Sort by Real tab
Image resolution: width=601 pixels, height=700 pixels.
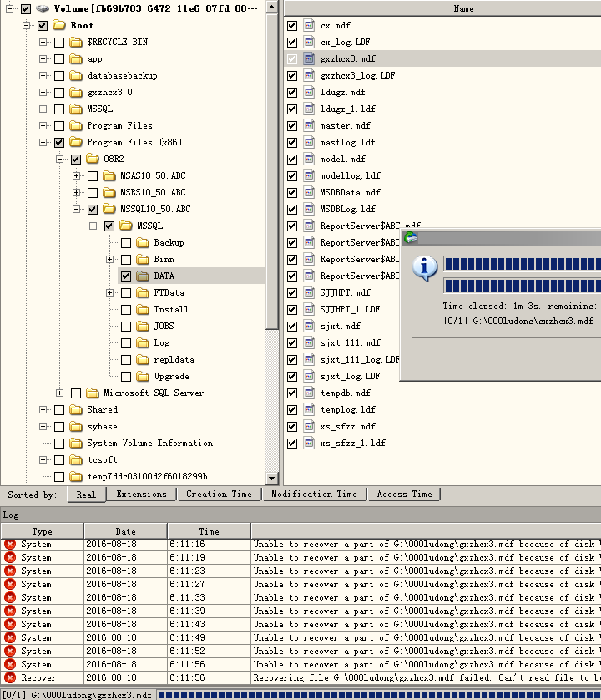(x=87, y=495)
